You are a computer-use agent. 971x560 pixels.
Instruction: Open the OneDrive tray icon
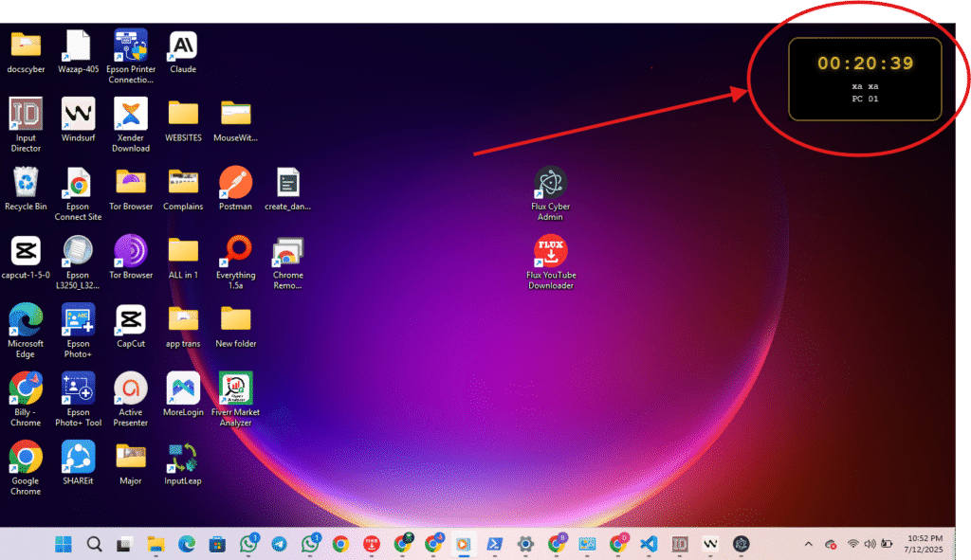click(831, 545)
